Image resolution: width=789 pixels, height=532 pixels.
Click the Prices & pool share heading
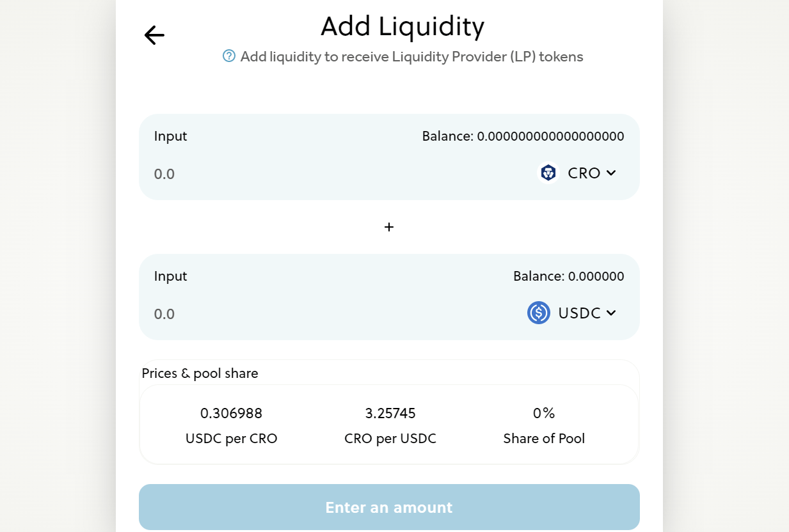pos(200,373)
